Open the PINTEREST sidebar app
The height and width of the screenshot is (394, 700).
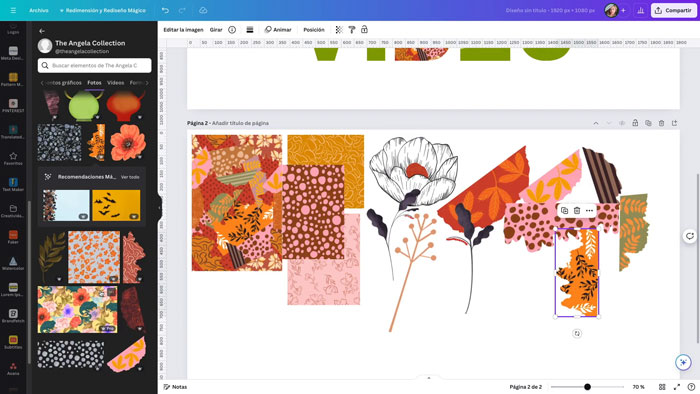click(13, 106)
